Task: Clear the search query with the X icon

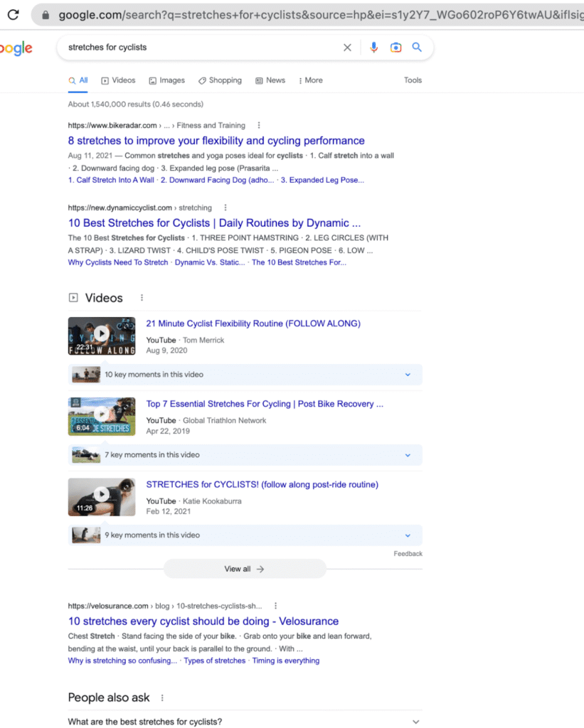Action: pyautogui.click(x=347, y=47)
